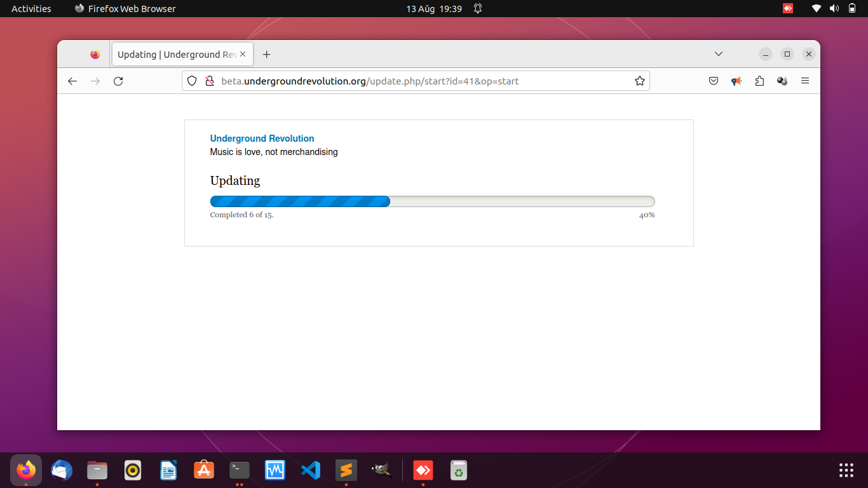868x488 pixels.
Task: Open the Extensions puzzle-piece menu
Action: pos(759,81)
